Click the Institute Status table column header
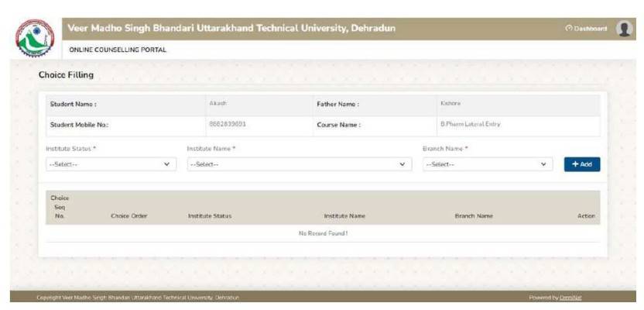 point(210,216)
